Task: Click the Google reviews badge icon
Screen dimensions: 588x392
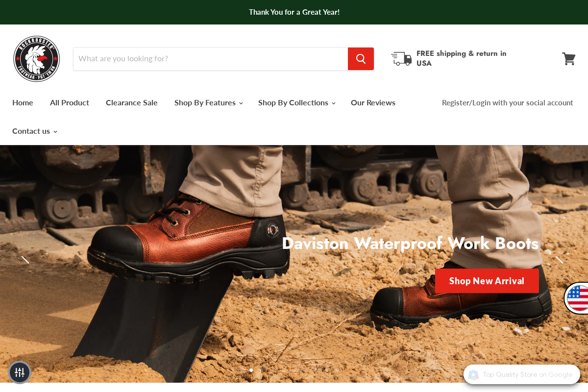Action: click(x=473, y=374)
